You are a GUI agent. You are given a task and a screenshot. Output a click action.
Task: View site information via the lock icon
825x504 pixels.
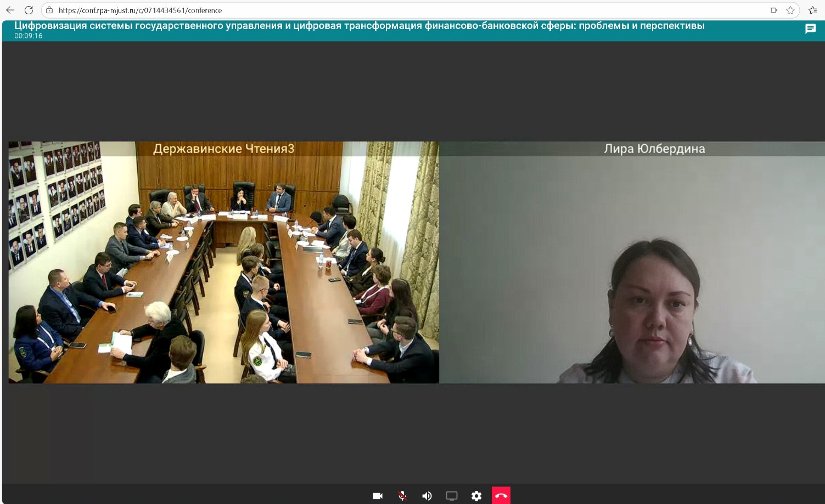(x=49, y=10)
